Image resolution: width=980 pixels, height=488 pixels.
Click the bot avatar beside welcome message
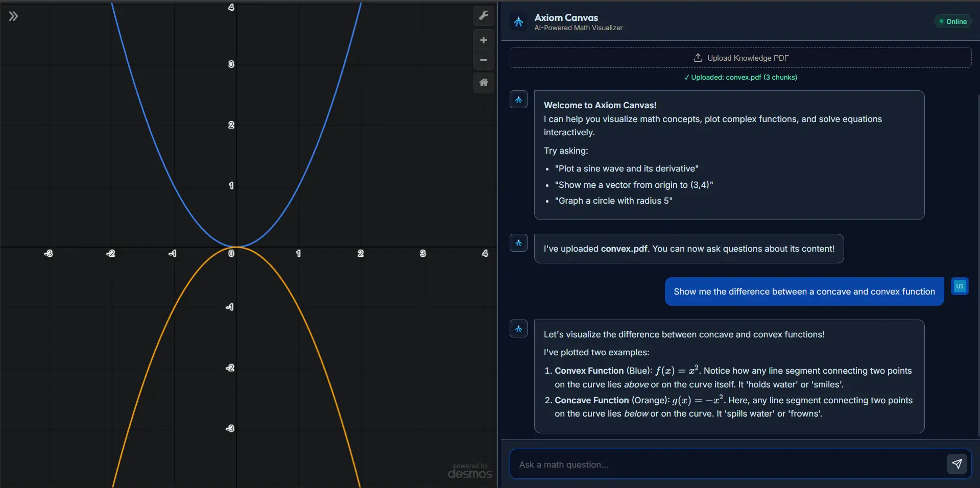[x=518, y=100]
